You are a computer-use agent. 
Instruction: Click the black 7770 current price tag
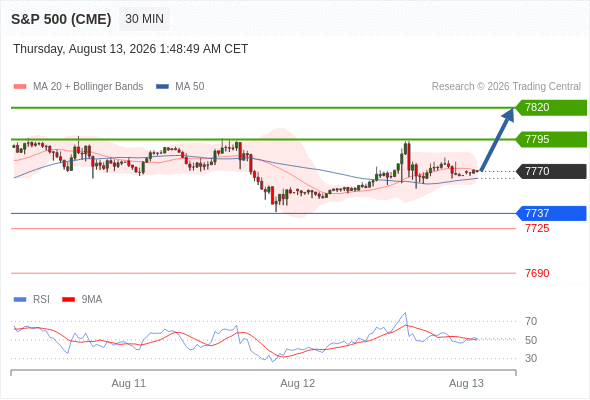(551, 172)
